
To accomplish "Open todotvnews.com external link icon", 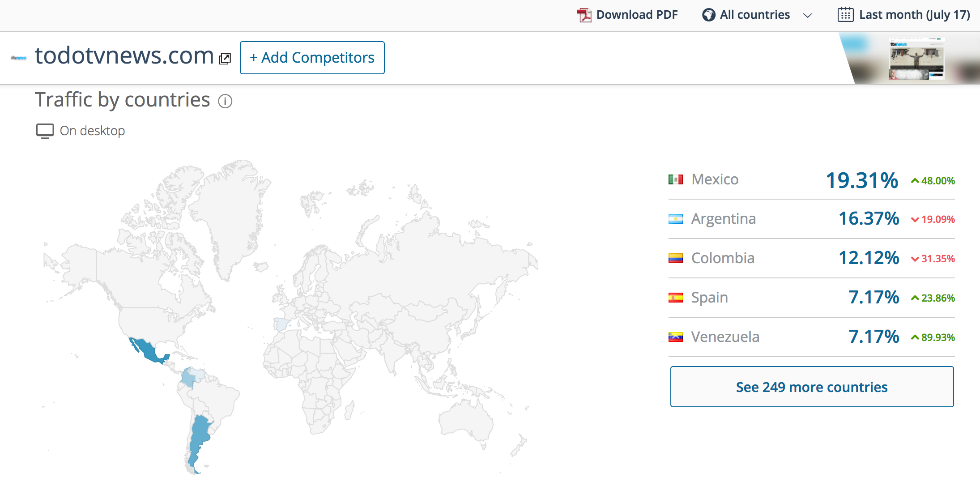I will point(225,58).
